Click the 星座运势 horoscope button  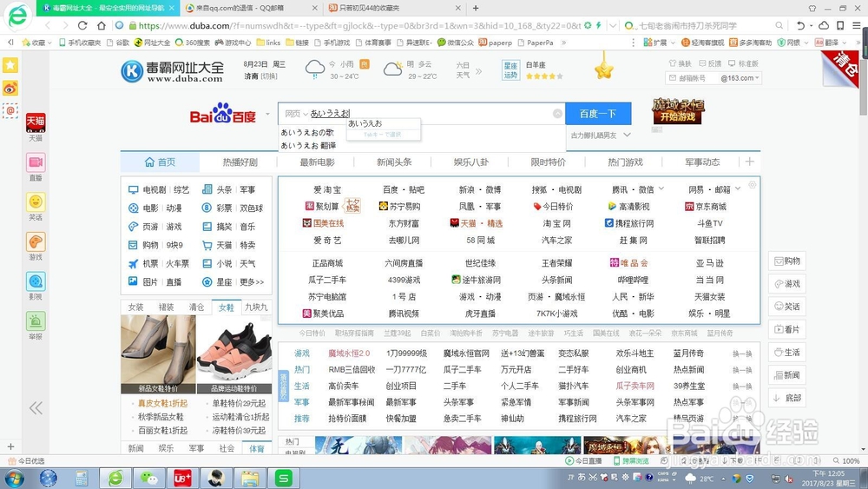pyautogui.click(x=510, y=70)
